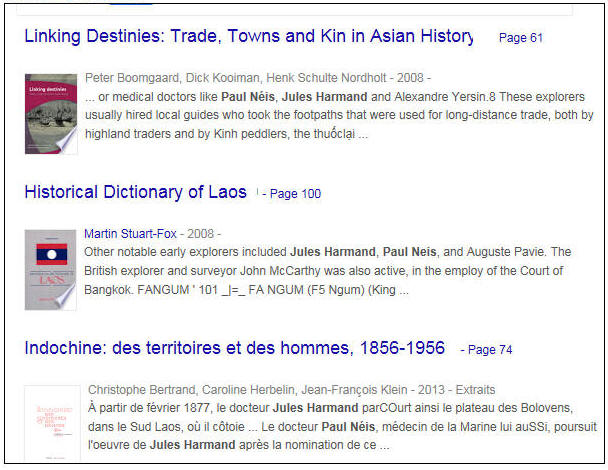
Task: Open the Linking Destinies book title link
Action: click(248, 37)
